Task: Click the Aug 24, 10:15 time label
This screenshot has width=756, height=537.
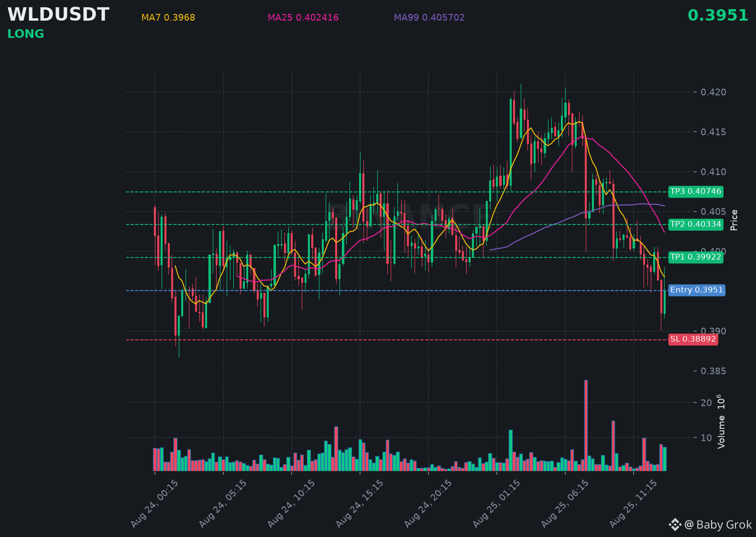Action: click(291, 503)
